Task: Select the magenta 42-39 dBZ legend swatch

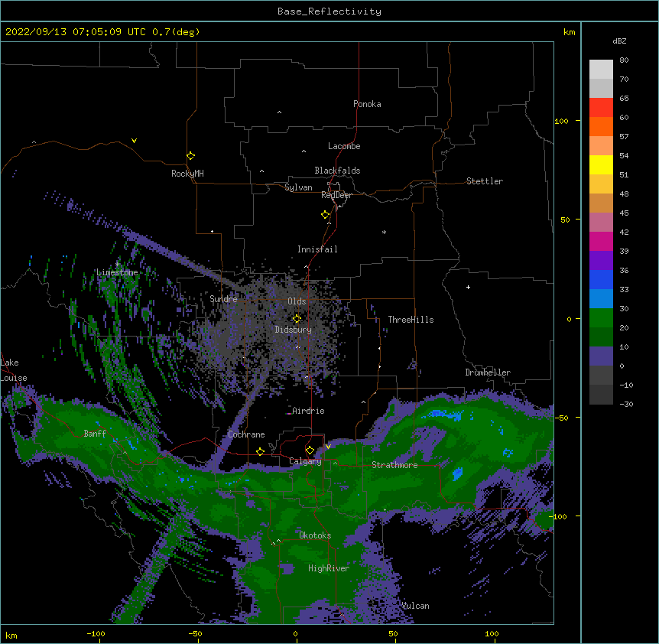Action: [601, 242]
